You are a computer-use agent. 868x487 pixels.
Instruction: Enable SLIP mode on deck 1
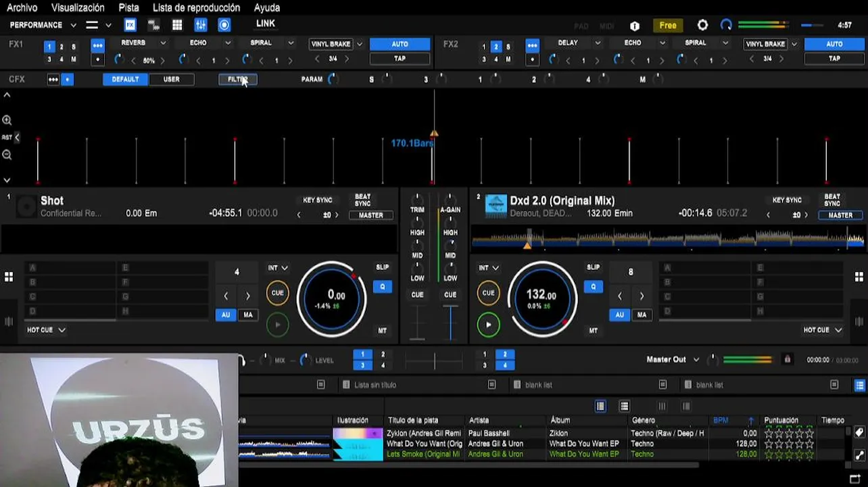[x=382, y=267]
